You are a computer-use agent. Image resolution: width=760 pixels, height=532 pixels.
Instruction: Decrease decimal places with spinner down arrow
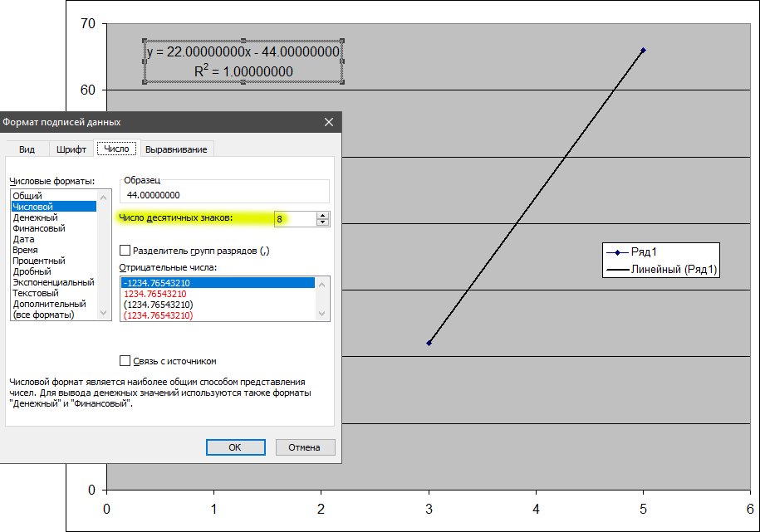point(323,222)
